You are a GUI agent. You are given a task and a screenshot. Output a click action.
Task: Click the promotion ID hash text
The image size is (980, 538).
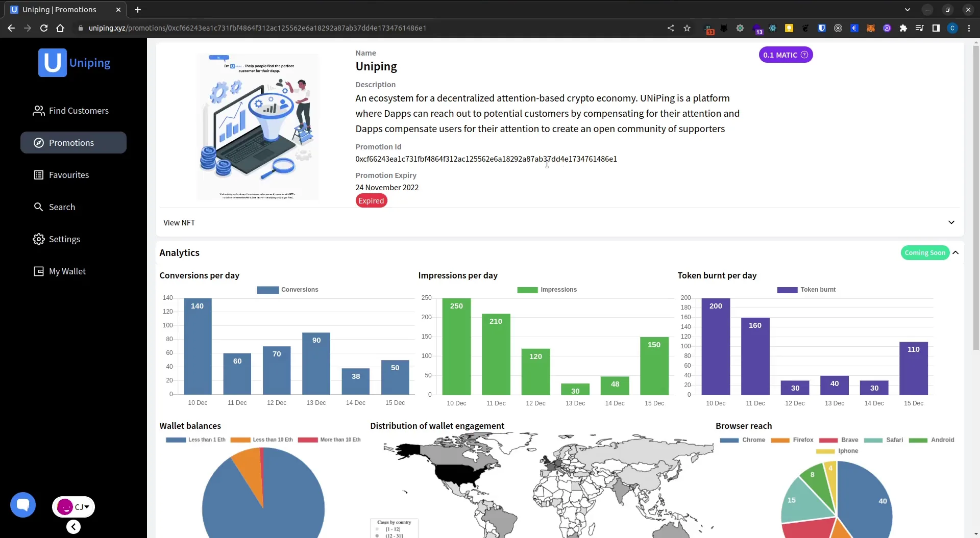486,159
